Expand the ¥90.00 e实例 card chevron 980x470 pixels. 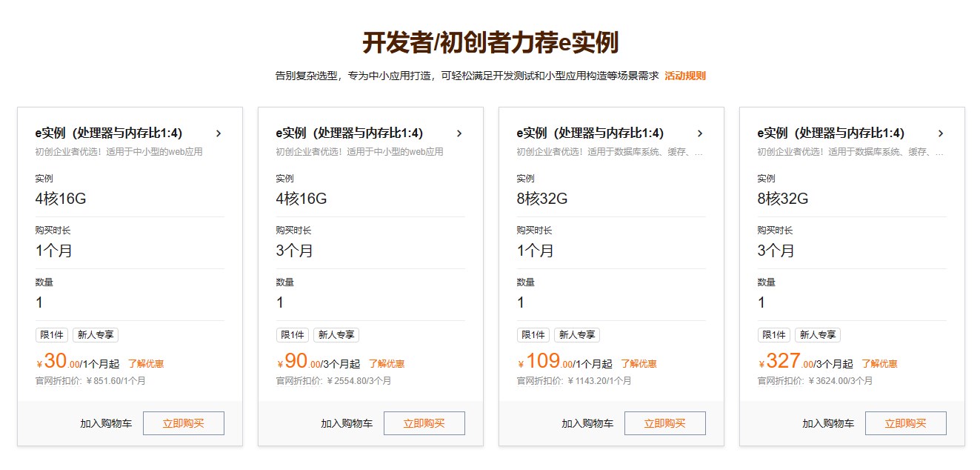point(459,133)
